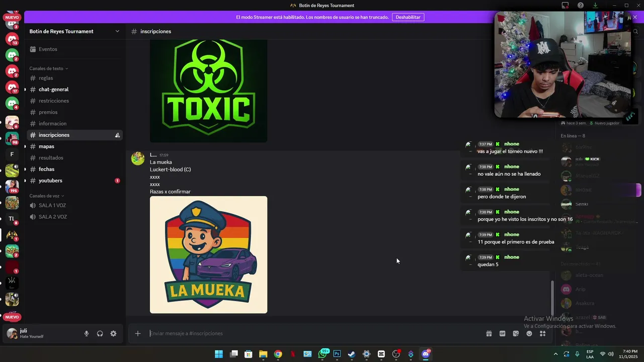Click chat overlay message 'pero donde te dijeron'
The width and height of the screenshot is (644, 362).
click(x=502, y=197)
